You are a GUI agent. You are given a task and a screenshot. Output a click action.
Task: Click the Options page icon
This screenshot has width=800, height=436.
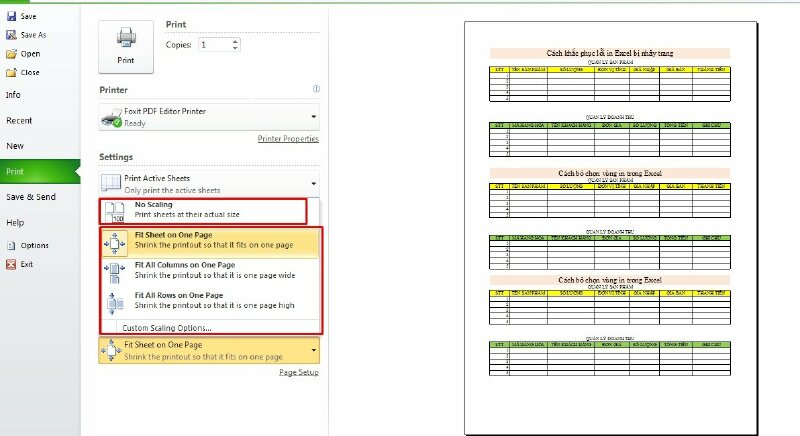(11, 245)
